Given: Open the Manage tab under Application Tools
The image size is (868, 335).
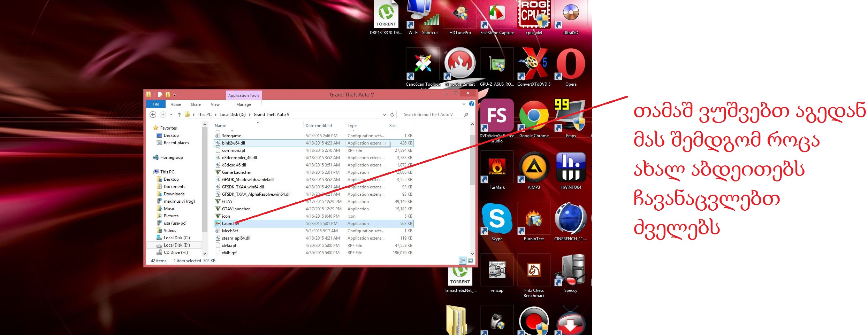Looking at the screenshot, I should 243,104.
